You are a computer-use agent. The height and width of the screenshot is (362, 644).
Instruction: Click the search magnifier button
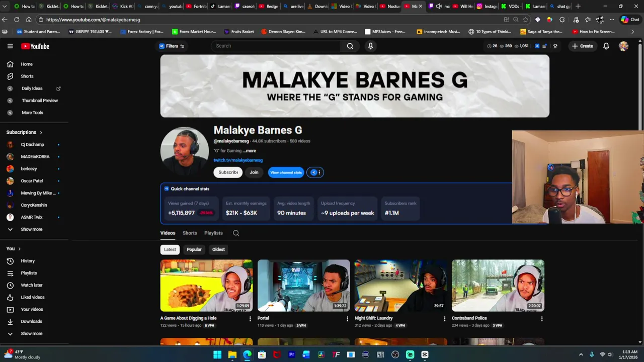pyautogui.click(x=350, y=46)
